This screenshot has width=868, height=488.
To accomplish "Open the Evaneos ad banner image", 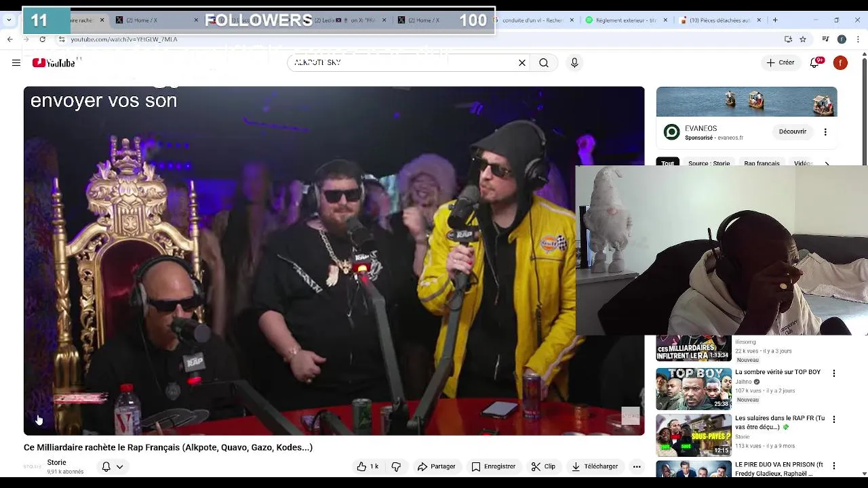I will (747, 102).
